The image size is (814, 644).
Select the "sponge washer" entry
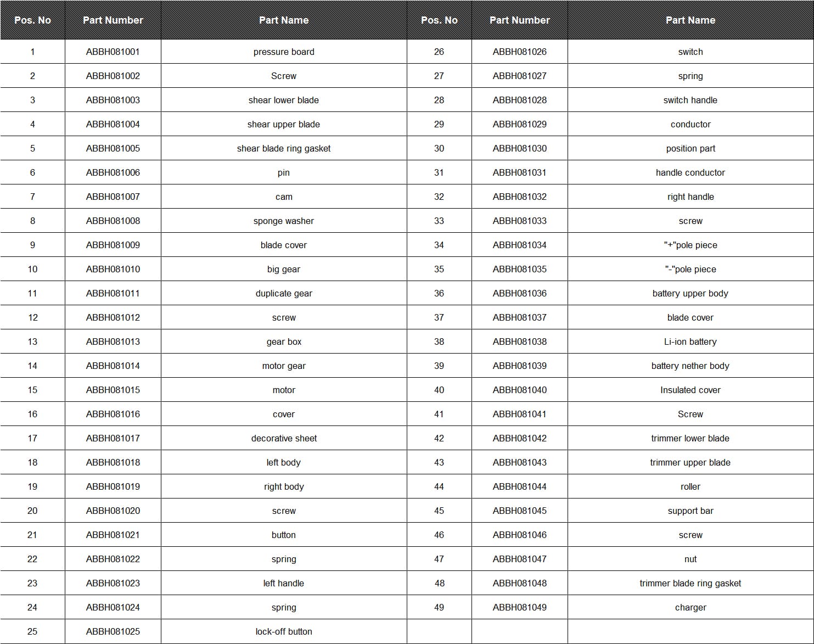coord(284,221)
